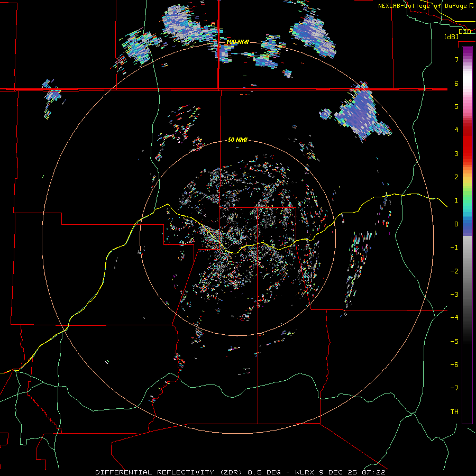Viewport: 476px width, 476px height.
Task: Click the "100 NMI" range ring label
Action: 237,42
